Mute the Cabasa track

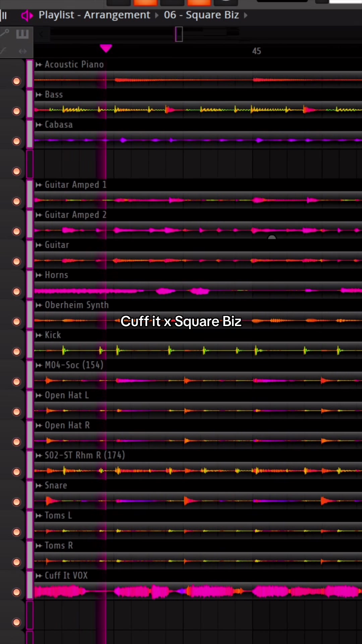(x=16, y=141)
